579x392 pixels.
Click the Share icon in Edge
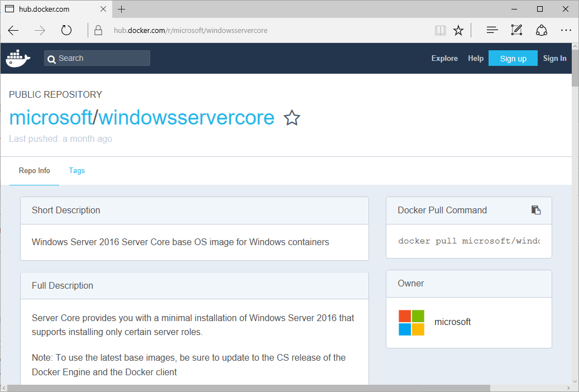(542, 30)
